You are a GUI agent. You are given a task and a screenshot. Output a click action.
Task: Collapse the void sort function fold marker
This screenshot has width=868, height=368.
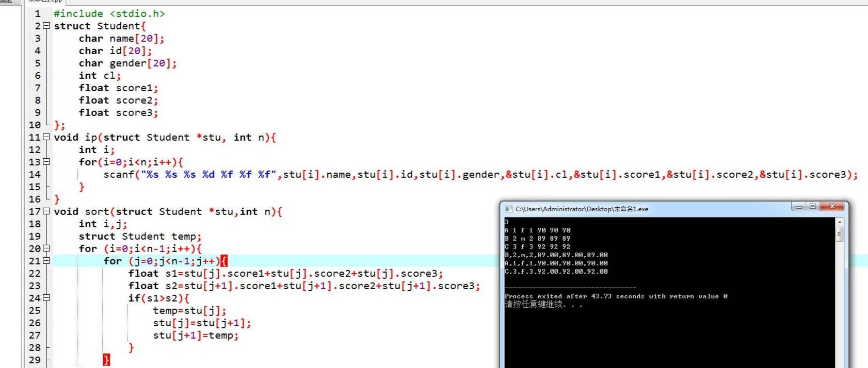[x=46, y=211]
